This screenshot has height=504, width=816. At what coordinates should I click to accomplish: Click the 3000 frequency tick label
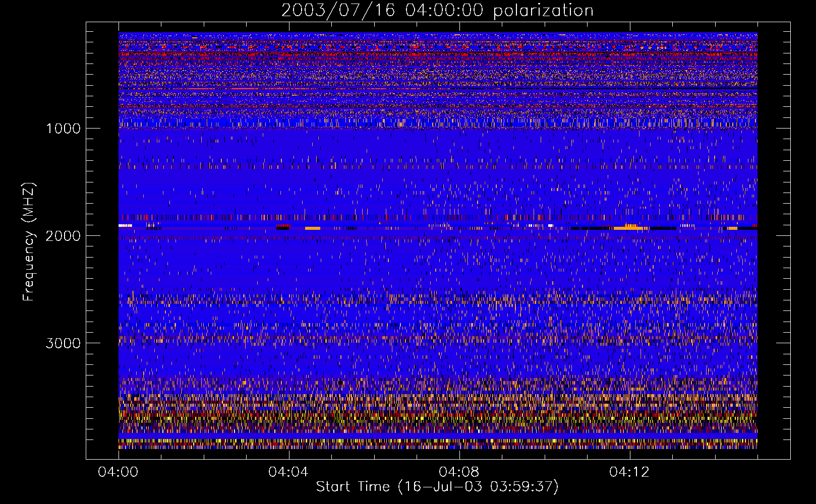point(63,343)
